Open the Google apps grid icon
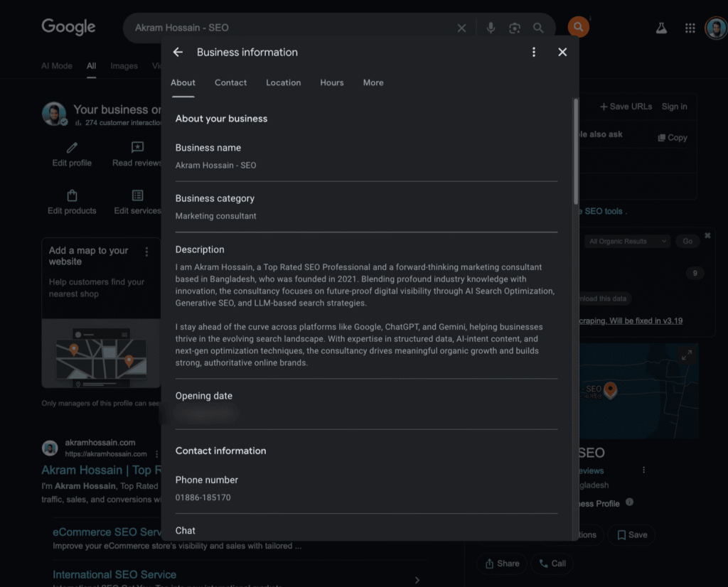728x587 pixels. 690,28
